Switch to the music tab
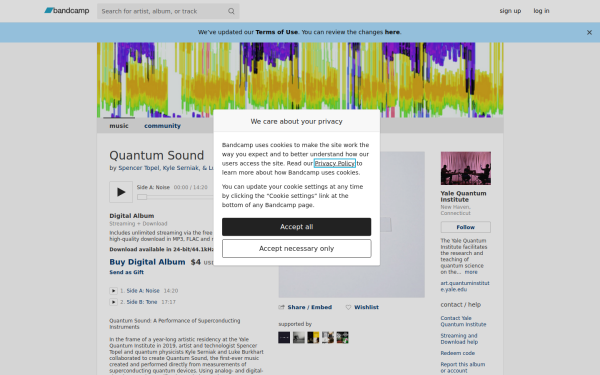600x375 pixels. [x=119, y=126]
